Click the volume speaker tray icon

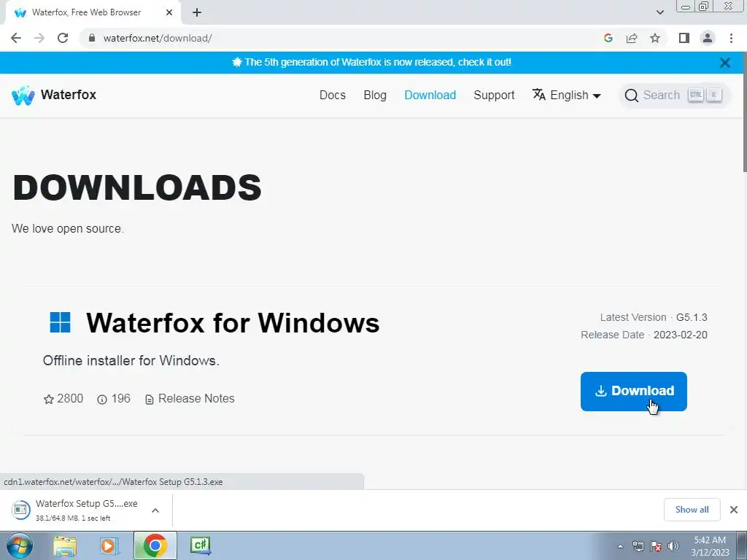673,546
